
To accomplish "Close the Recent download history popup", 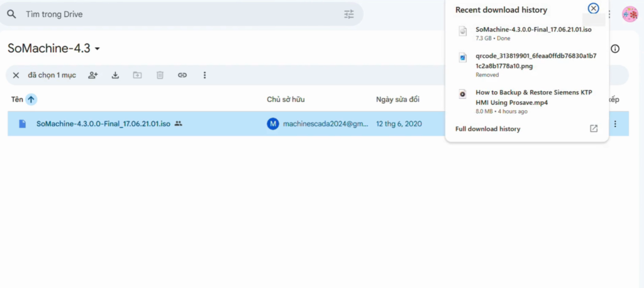I will tap(593, 9).
